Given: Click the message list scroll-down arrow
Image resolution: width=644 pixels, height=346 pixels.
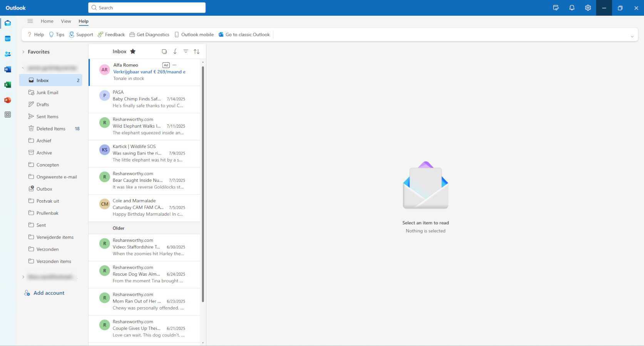Looking at the screenshot, I should (x=203, y=343).
